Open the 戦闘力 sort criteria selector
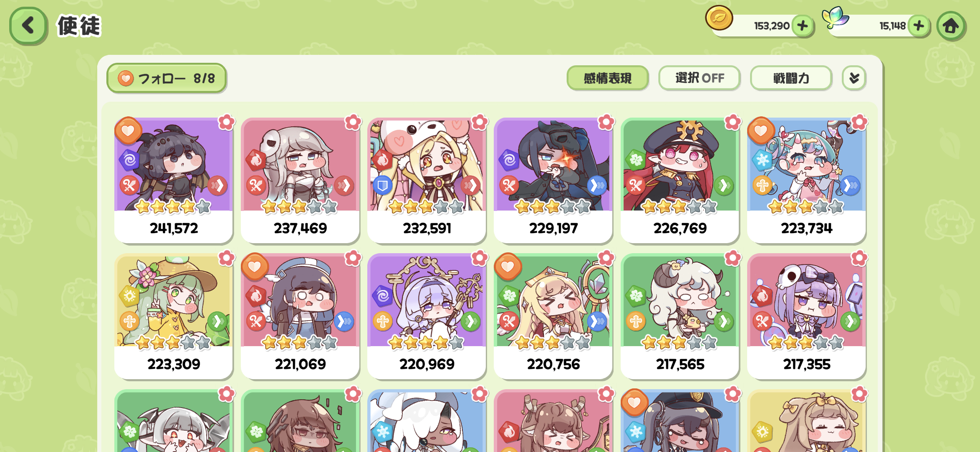980x452 pixels. tap(791, 78)
